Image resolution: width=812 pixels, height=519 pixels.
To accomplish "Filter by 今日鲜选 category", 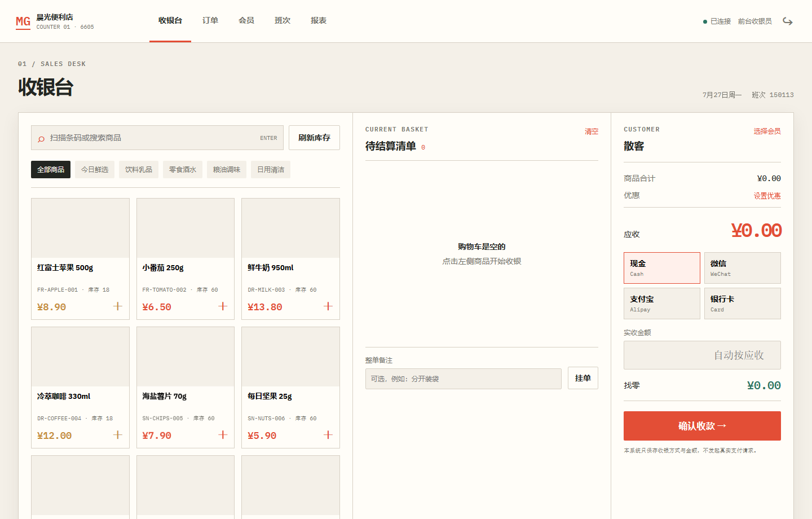I will tap(95, 170).
